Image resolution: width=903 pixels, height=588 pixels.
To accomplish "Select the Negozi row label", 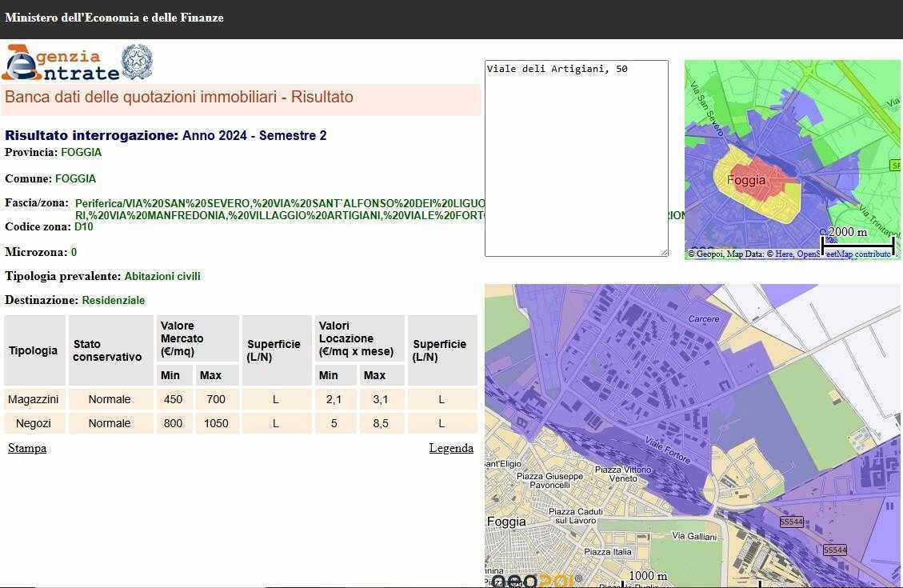I will (34, 423).
